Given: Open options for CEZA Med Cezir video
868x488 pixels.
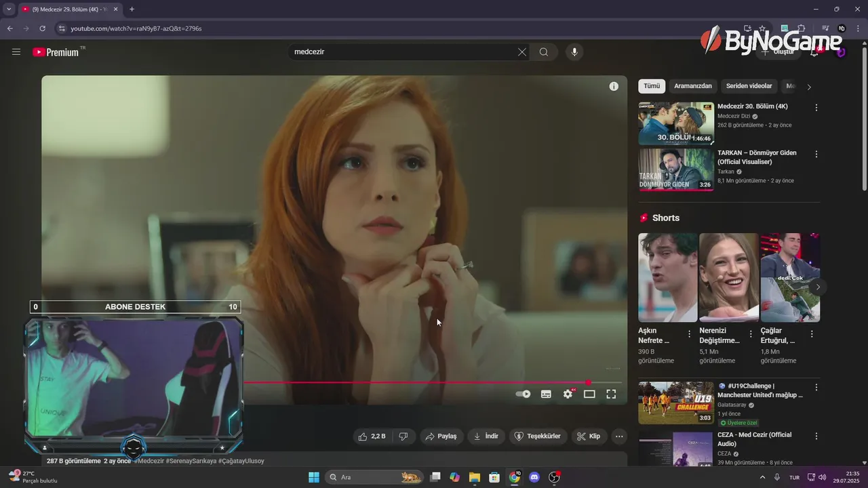Looking at the screenshot, I should point(816,436).
